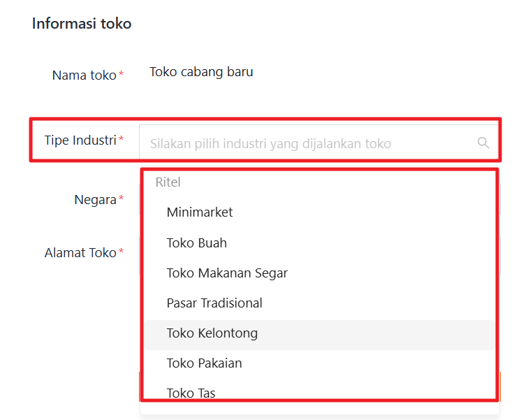Click the Negara field label
This screenshot has width=521, height=420.
pyautogui.click(x=95, y=200)
